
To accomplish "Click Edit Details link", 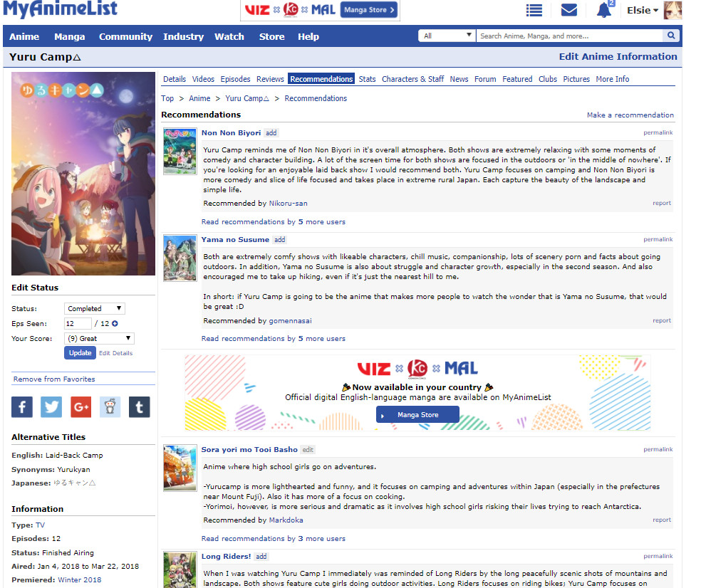I will [116, 353].
